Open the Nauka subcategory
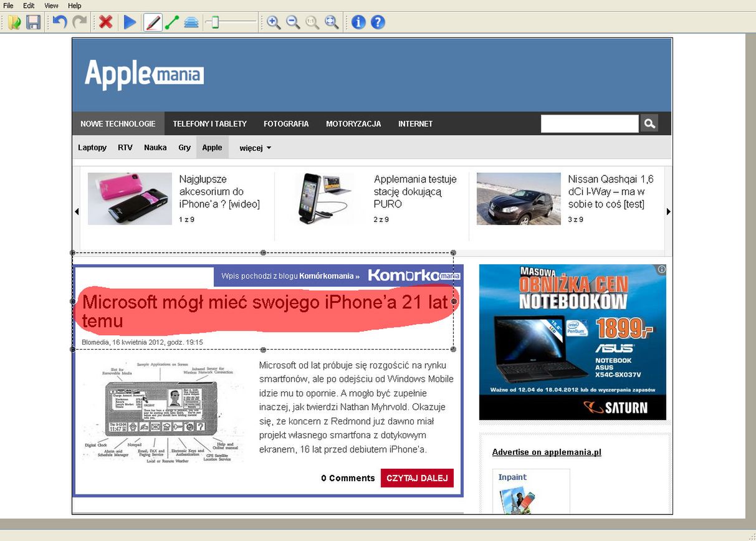This screenshot has height=541, width=756. 155,148
